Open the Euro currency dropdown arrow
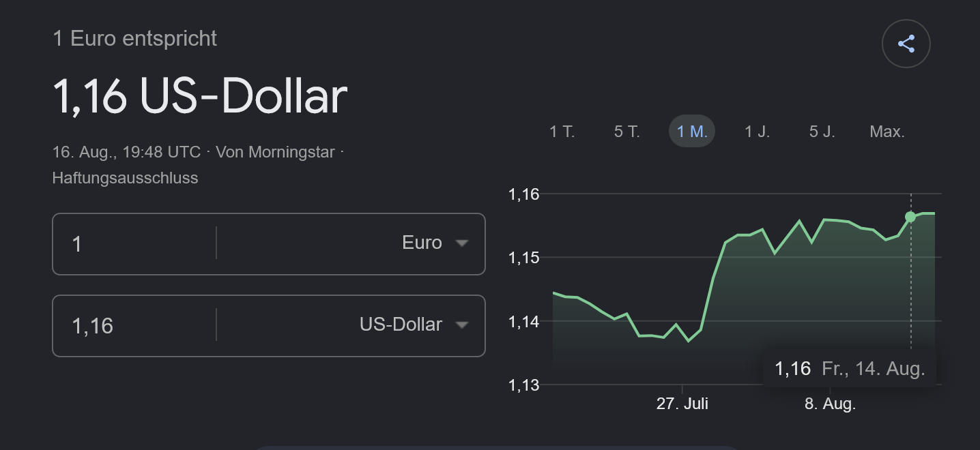This screenshot has width=980, height=450. (462, 243)
